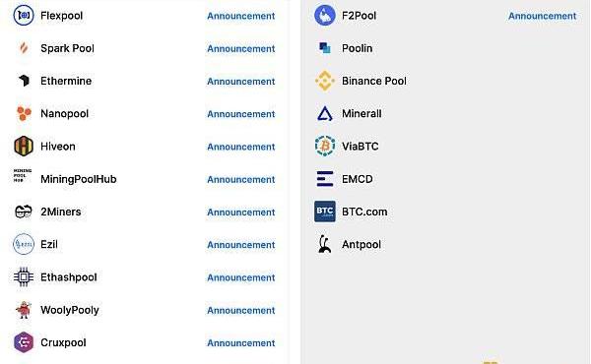
Task: Click the EMCD pool name
Action: tap(358, 179)
